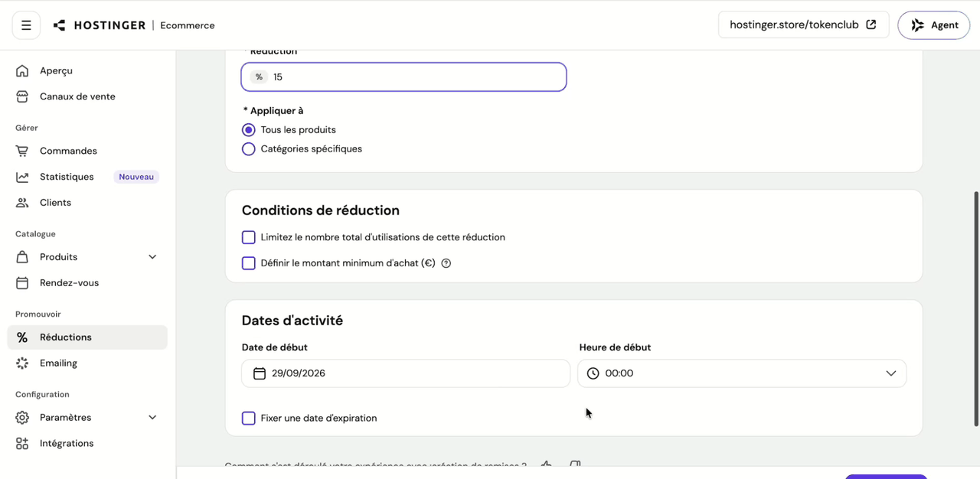Select the Catégories spécifiques radio
Image resolution: width=980 pixels, height=479 pixels.
[x=248, y=149]
